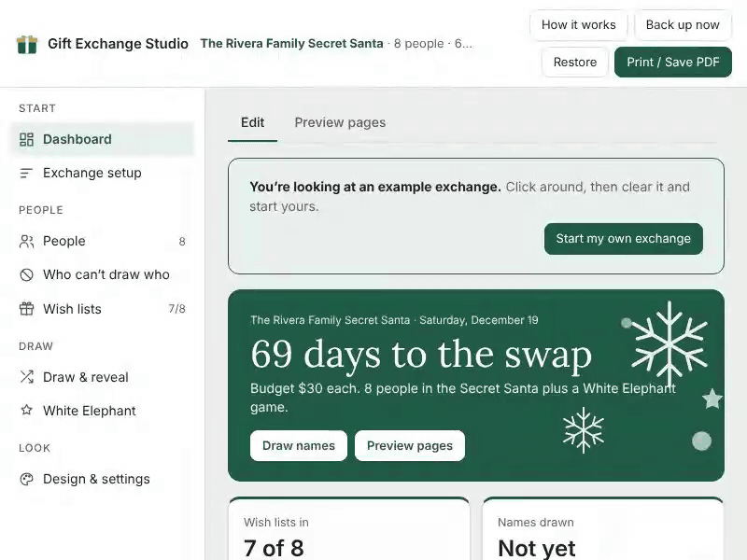Open Design & settings
The height and width of the screenshot is (560, 747).
[103, 479]
